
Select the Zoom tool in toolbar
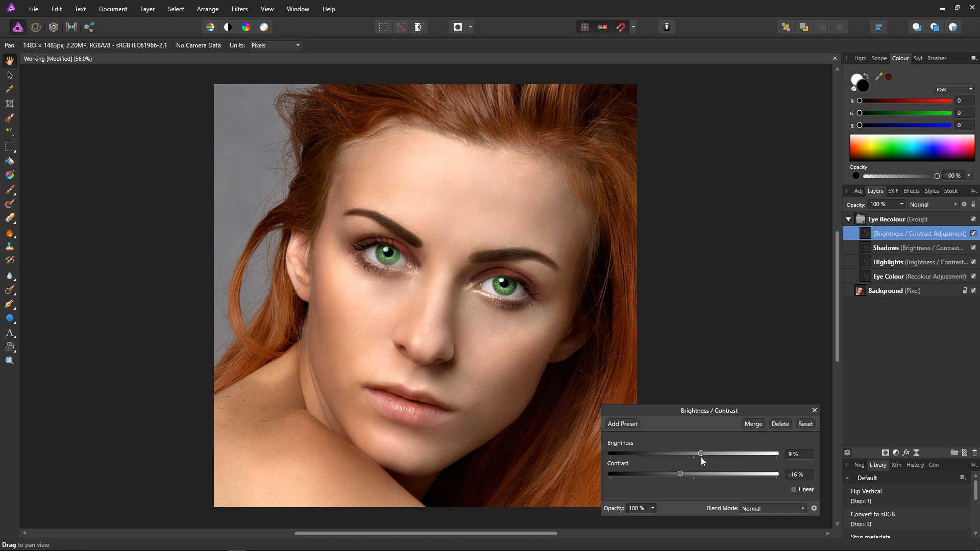click(10, 361)
